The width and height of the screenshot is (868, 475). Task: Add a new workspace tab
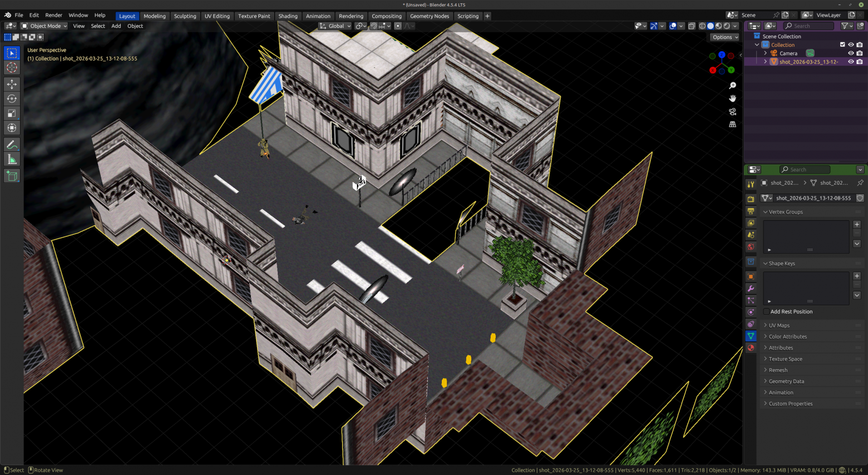click(487, 16)
